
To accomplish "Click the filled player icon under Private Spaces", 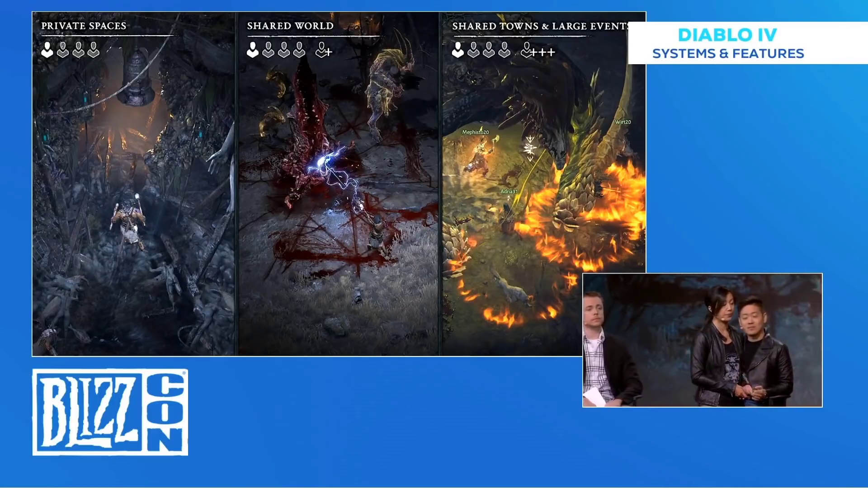I will pos(47,50).
